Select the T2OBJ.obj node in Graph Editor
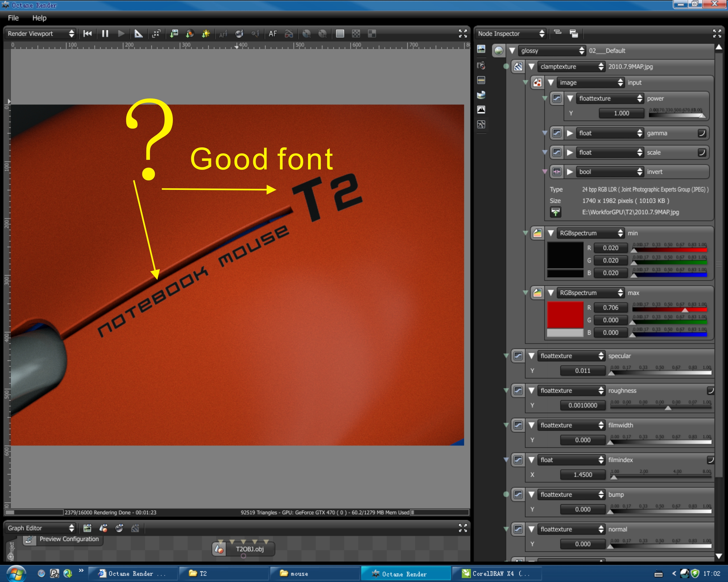The image size is (728, 582). [249, 549]
